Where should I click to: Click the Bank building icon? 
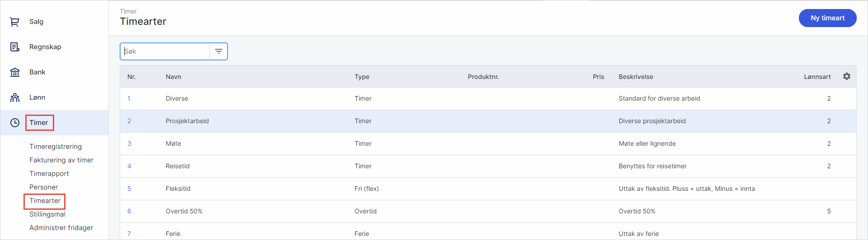(x=15, y=72)
